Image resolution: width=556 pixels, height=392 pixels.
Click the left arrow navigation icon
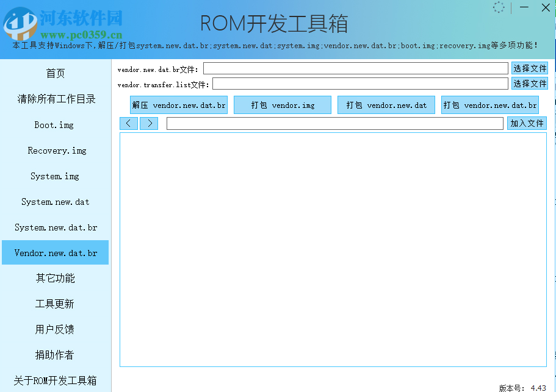(x=128, y=123)
